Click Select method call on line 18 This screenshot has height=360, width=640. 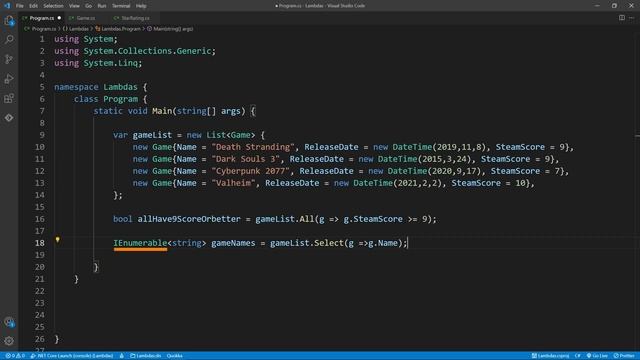pos(329,243)
